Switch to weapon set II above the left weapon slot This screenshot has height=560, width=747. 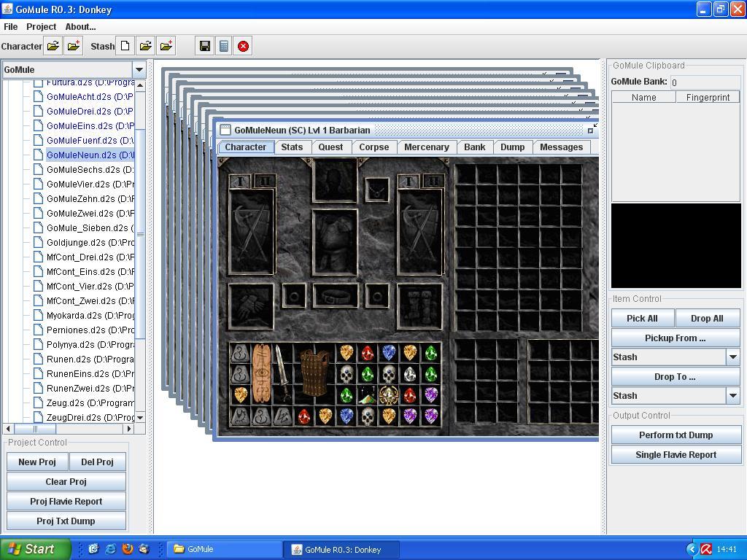(265, 182)
